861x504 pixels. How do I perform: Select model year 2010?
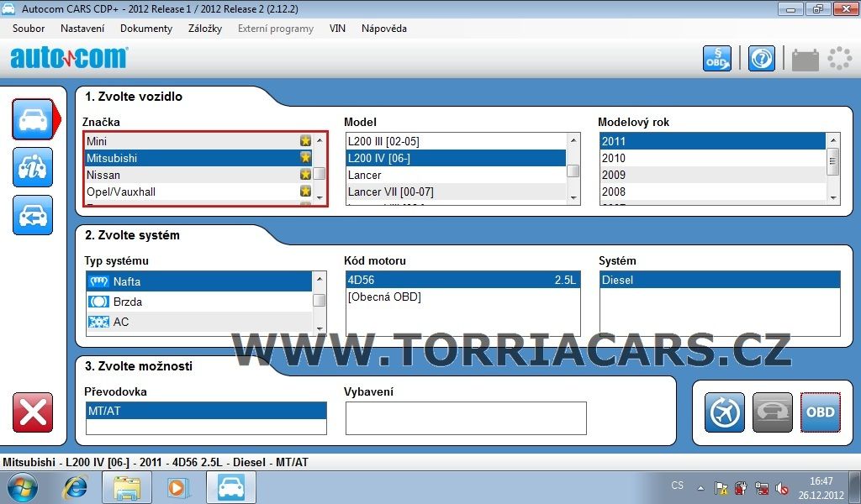click(713, 158)
